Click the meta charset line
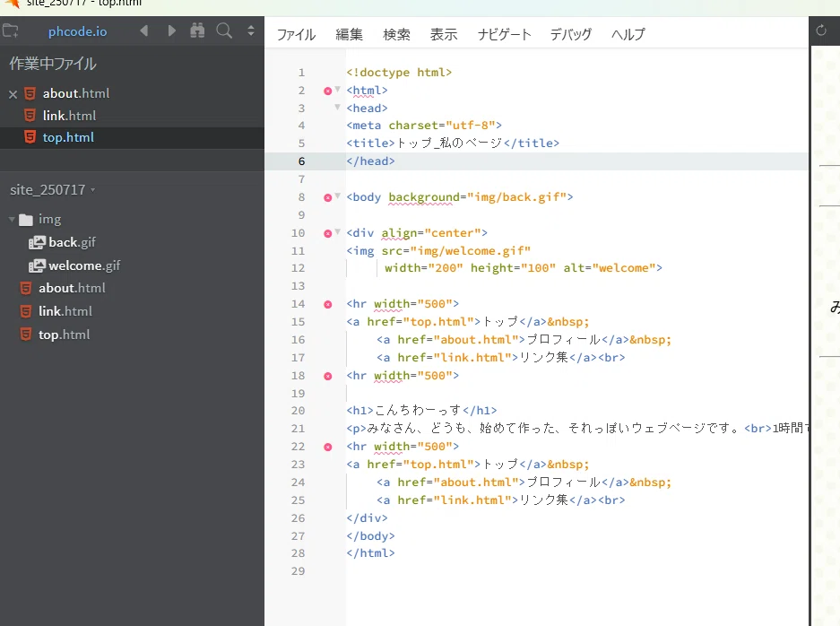Viewport: 840px width, 626px height. (424, 126)
